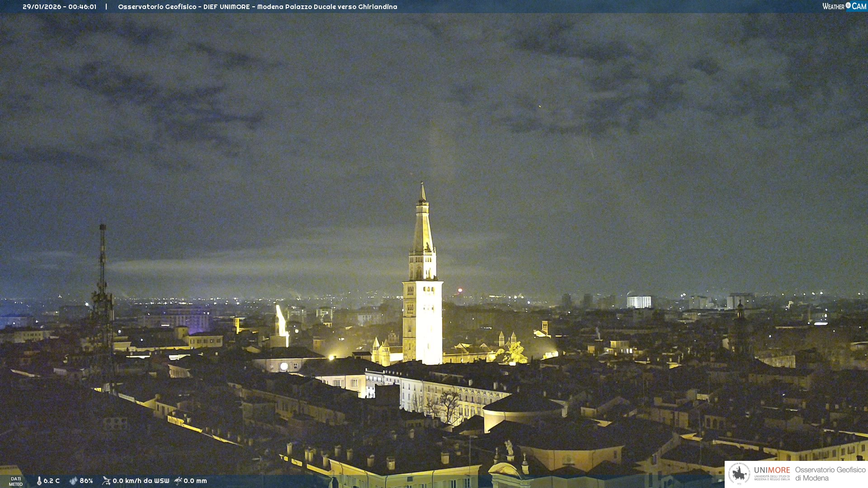Screen dimensions: 868x488
Task: Click the 0.0 mm rainfall value
Action: (195, 481)
